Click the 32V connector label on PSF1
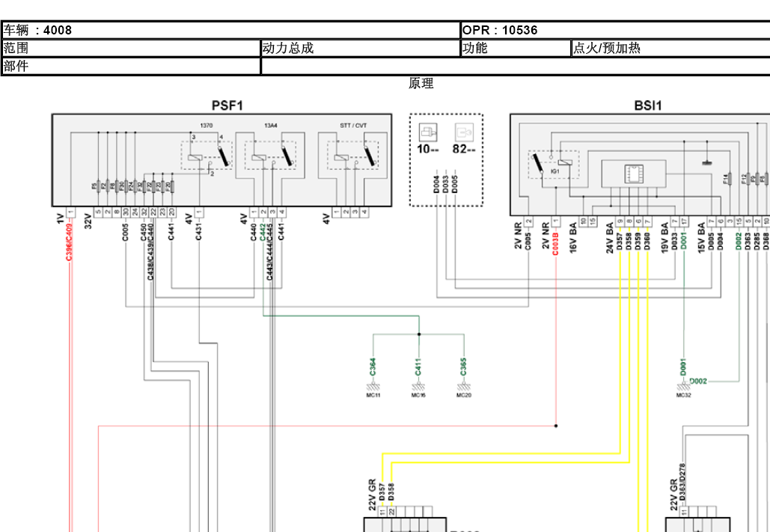The height and width of the screenshot is (532, 770). [x=89, y=219]
